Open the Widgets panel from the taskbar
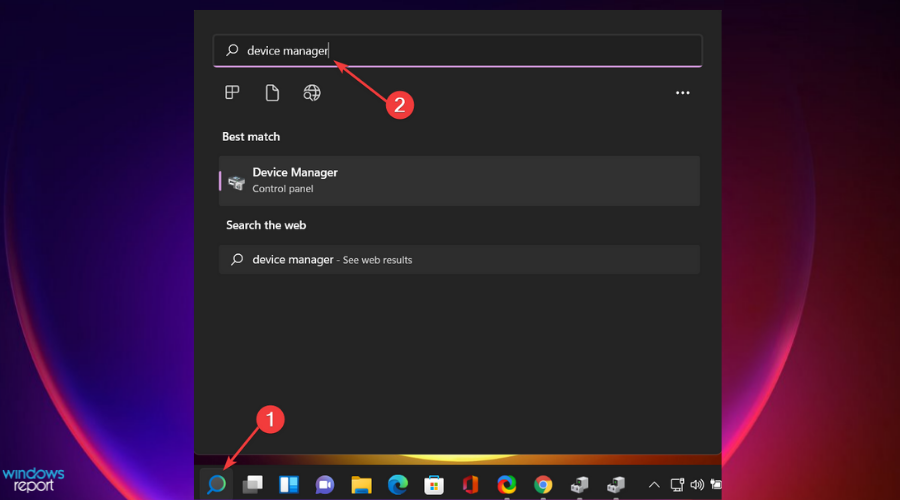Viewport: 900px width, 500px height. pyautogui.click(x=289, y=485)
